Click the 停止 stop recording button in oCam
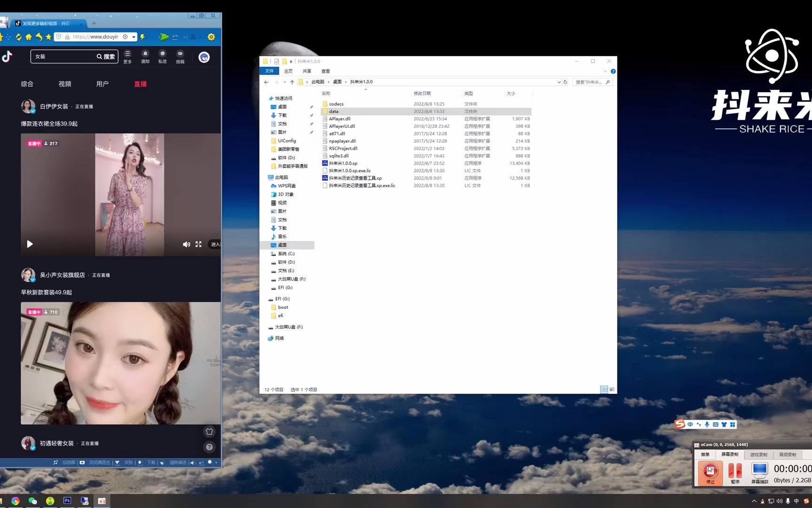 pos(710,472)
